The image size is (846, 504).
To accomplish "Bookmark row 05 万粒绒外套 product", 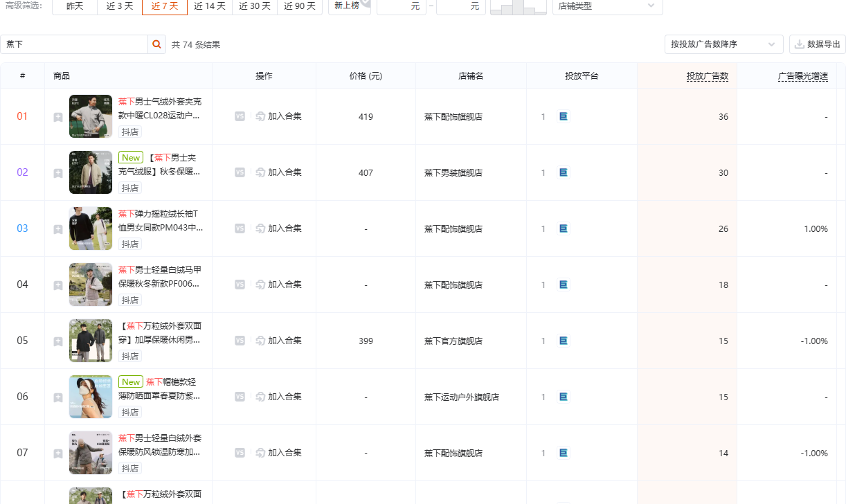I will coord(58,341).
